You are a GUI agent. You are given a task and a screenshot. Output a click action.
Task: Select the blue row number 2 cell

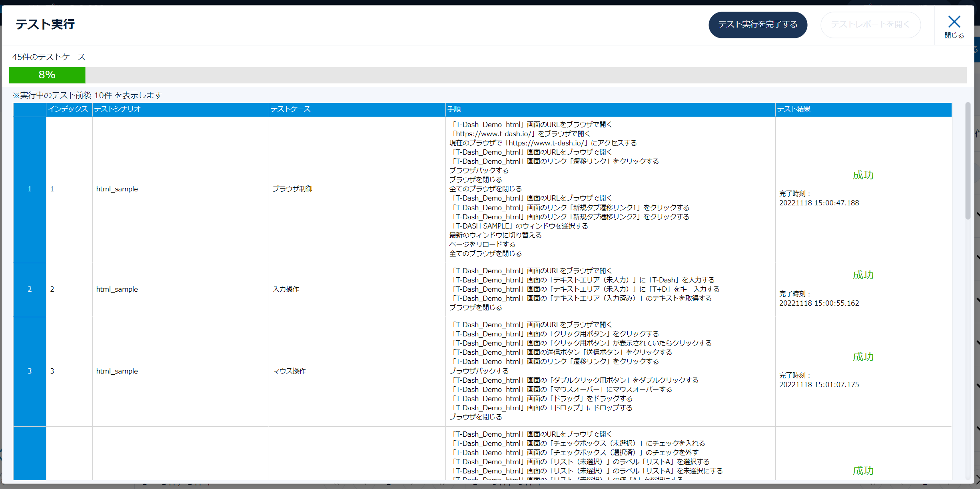click(30, 289)
